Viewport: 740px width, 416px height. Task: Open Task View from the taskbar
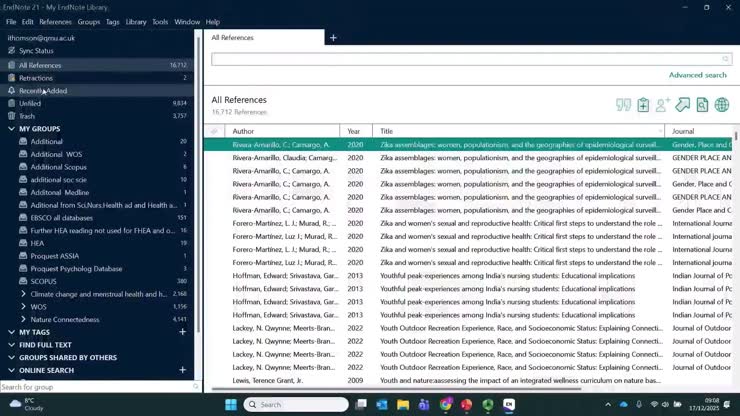(x=361, y=405)
